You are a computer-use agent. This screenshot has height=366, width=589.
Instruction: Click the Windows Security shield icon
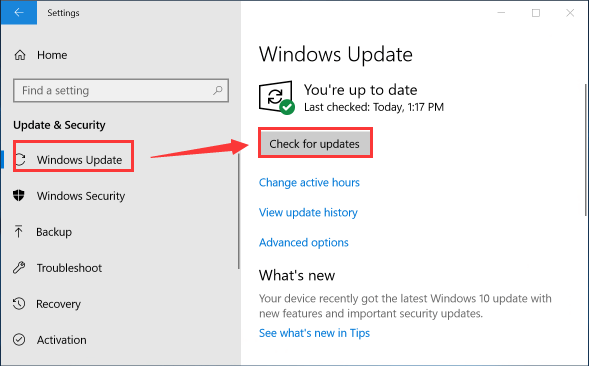[x=19, y=195]
